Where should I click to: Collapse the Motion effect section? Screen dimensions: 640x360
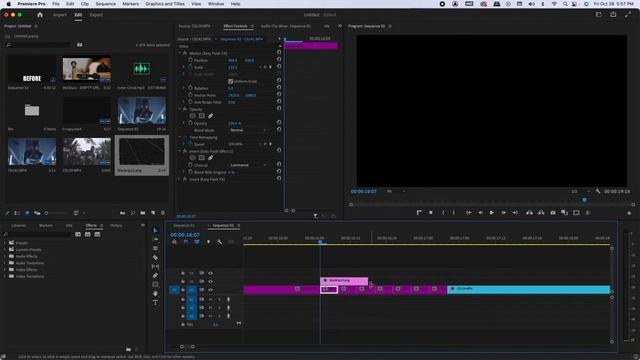pyautogui.click(x=180, y=53)
